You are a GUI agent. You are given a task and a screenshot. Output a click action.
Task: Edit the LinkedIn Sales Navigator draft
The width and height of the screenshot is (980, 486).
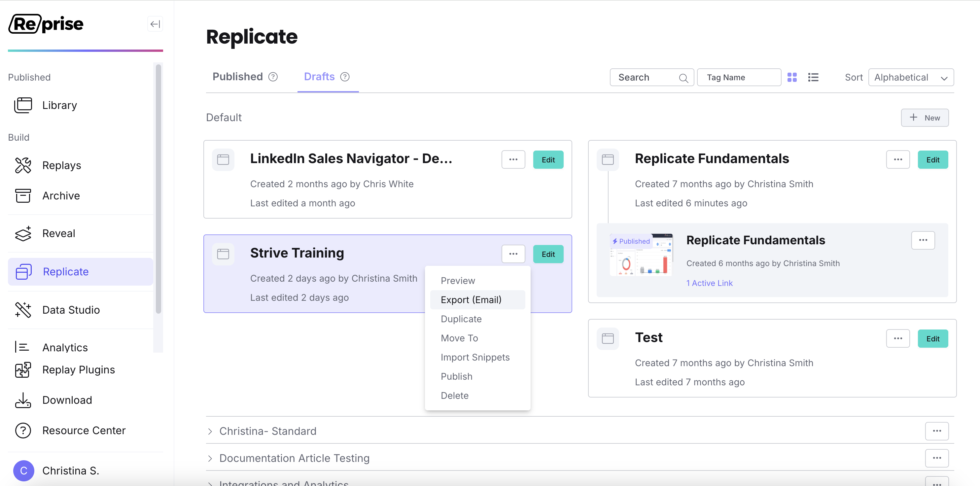click(x=548, y=160)
